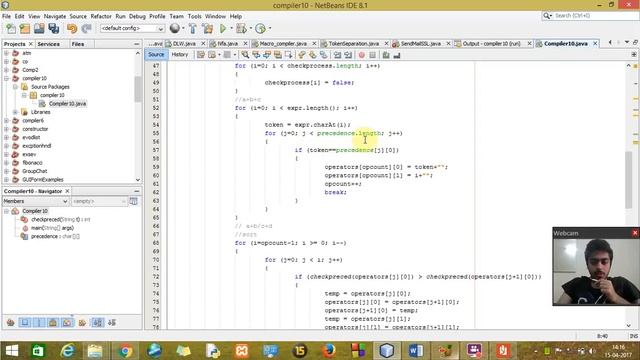Open the Navigate menu
The height and width of the screenshot is (360, 640).
click(x=55, y=16)
